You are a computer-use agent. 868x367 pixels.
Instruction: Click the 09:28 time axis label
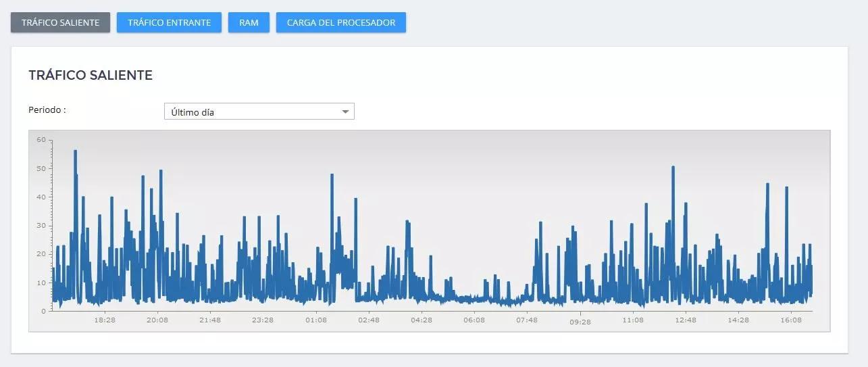[x=580, y=322]
